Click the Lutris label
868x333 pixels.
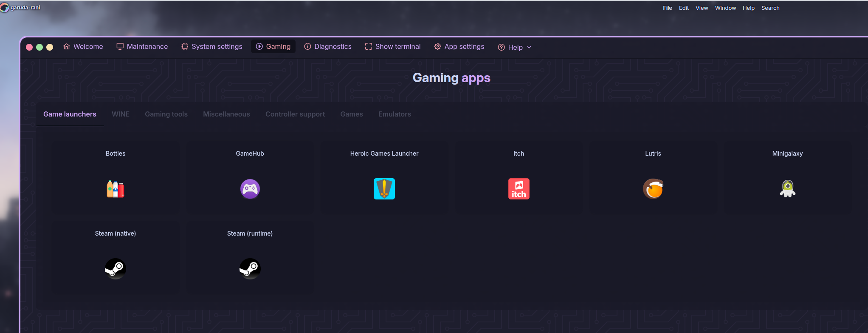click(x=653, y=154)
